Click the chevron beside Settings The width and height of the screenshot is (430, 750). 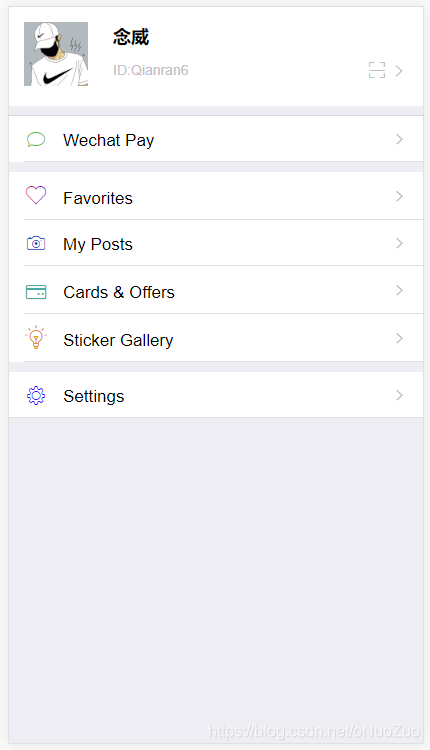[399, 395]
